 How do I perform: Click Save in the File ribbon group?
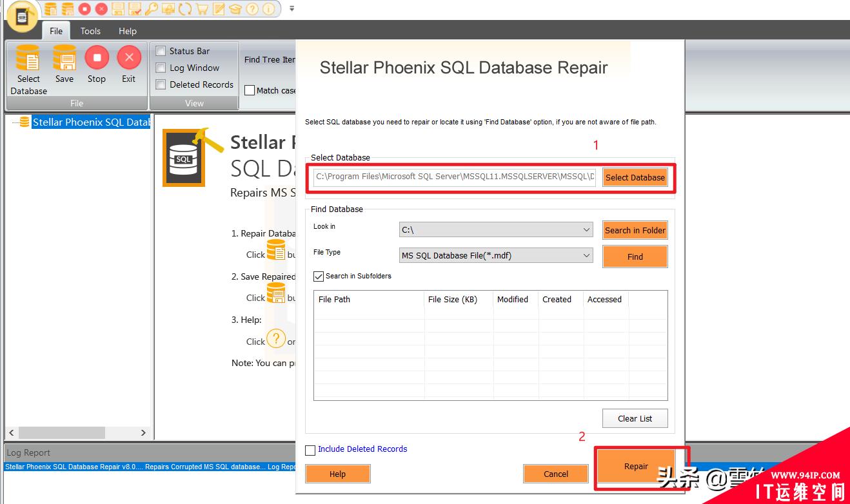[x=64, y=64]
